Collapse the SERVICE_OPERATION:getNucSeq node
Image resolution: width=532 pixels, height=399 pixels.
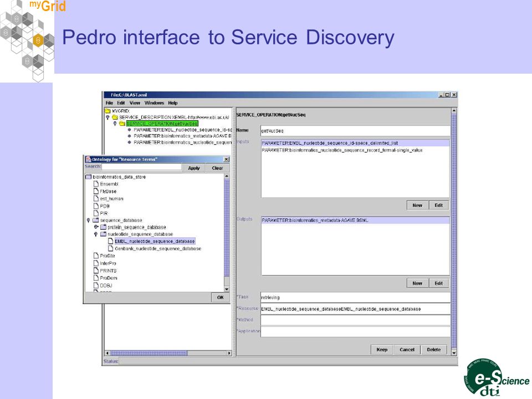tap(115, 124)
